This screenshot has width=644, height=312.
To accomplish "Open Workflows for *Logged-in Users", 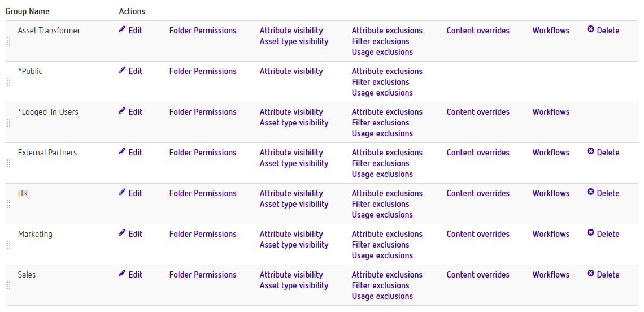I will click(x=551, y=112).
